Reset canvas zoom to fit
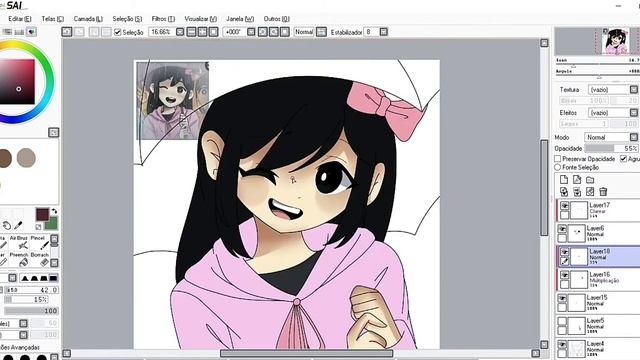Viewport: 640px width, 360px height. click(x=213, y=32)
